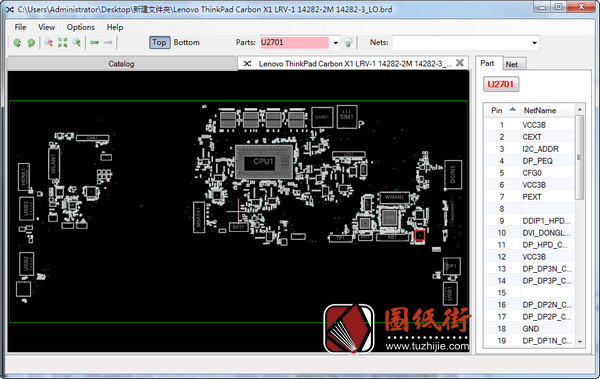Select pin 2 CEXT row

tap(530, 137)
